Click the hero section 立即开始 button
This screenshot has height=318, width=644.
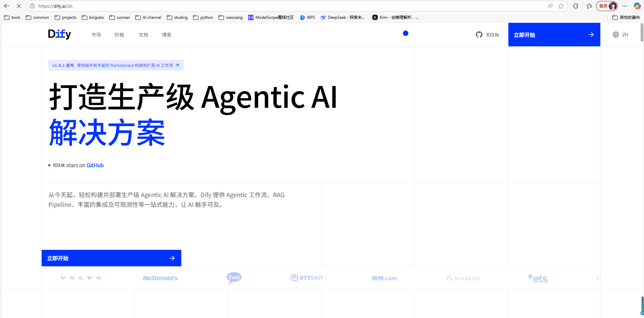(x=111, y=258)
